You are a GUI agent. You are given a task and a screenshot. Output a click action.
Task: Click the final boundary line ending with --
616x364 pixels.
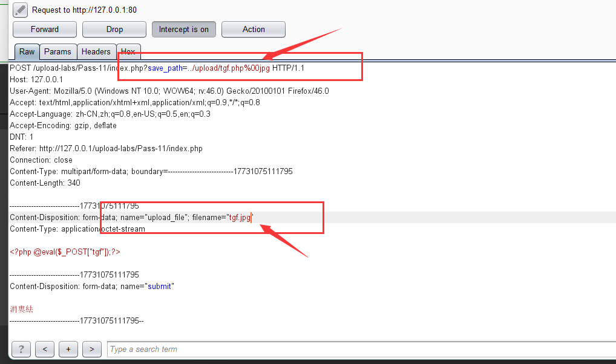[77, 321]
